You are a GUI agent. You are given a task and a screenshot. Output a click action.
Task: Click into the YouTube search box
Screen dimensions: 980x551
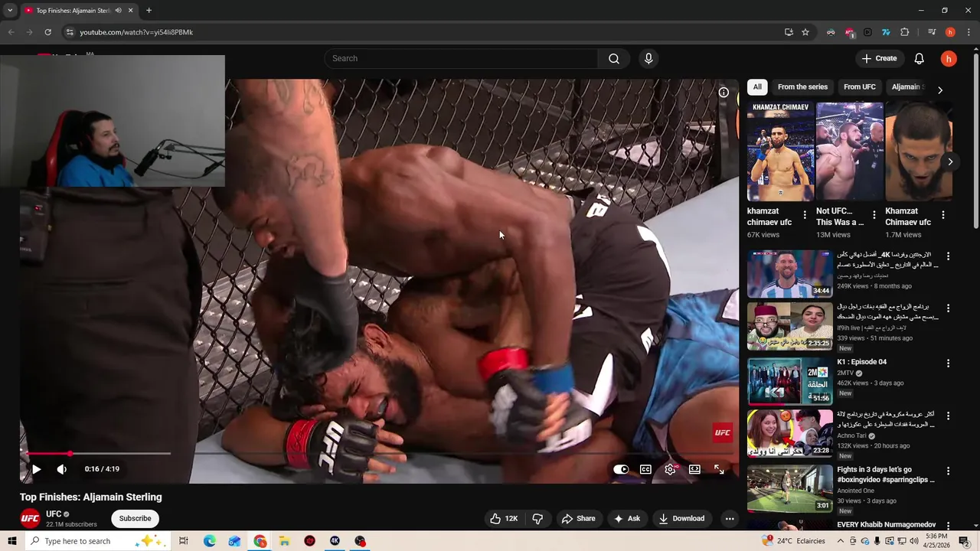tap(462, 58)
